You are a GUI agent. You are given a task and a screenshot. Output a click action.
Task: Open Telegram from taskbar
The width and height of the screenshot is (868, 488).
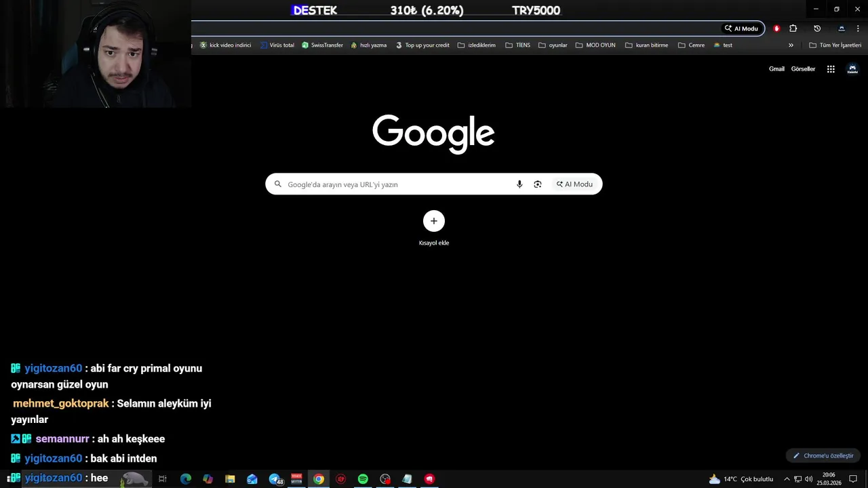click(x=275, y=479)
